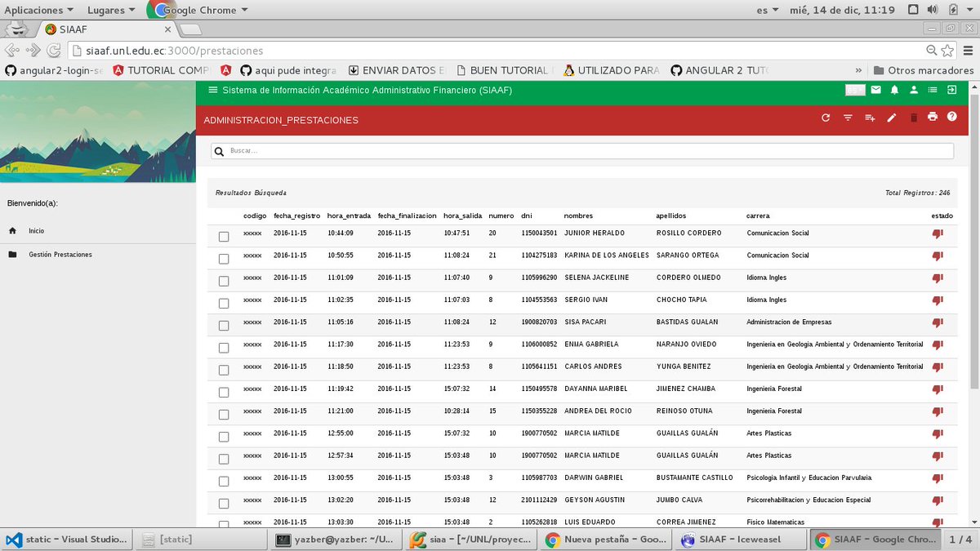Sort by the hora_entrada column header
Image resolution: width=980 pixels, height=551 pixels.
(349, 216)
